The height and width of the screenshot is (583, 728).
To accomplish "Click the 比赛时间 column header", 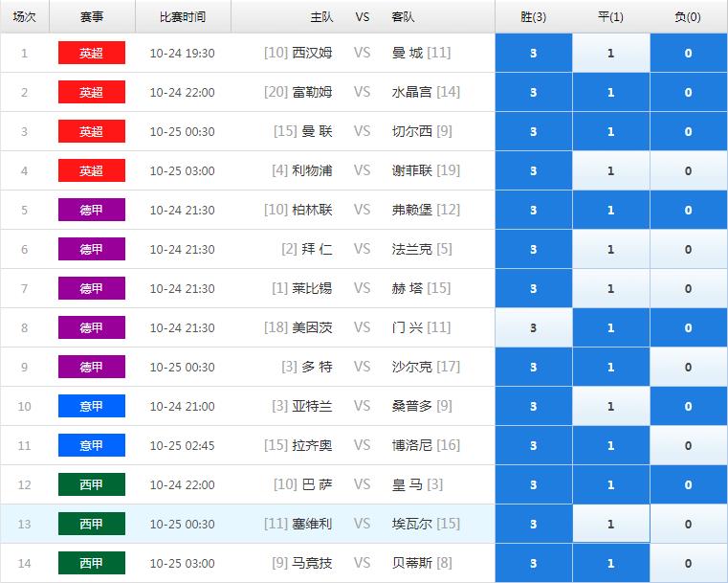I will coord(183,16).
